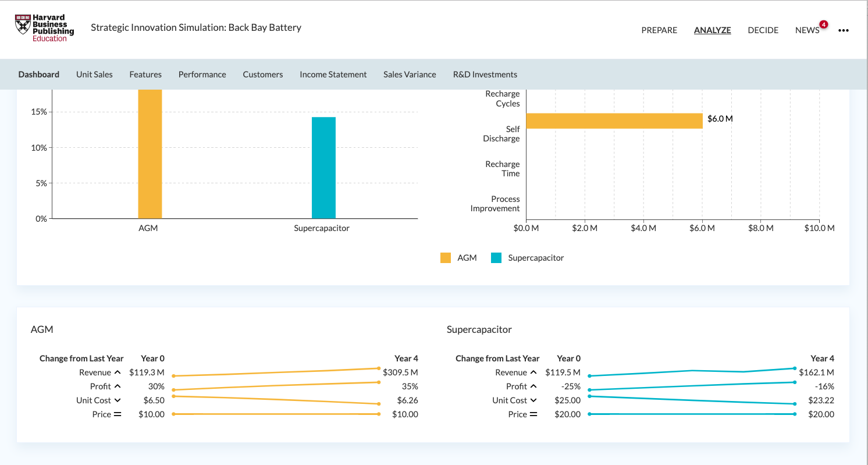Click the teal Supercapacitor legend swatch

coord(497,257)
